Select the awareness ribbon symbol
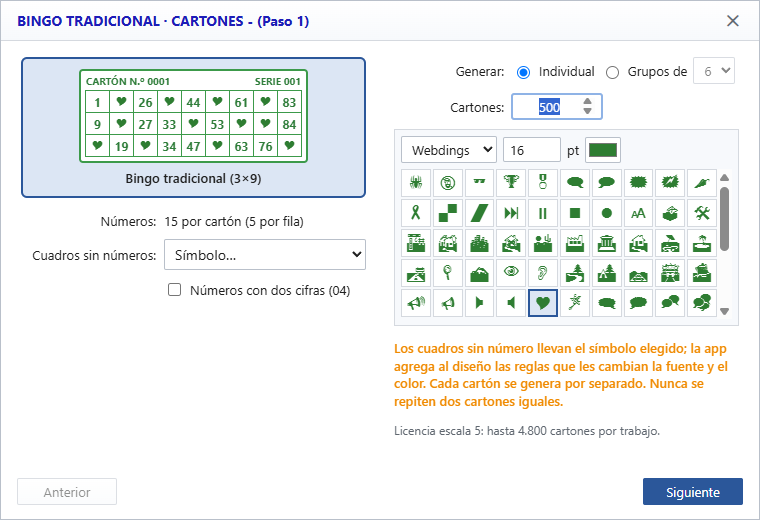 [x=416, y=213]
